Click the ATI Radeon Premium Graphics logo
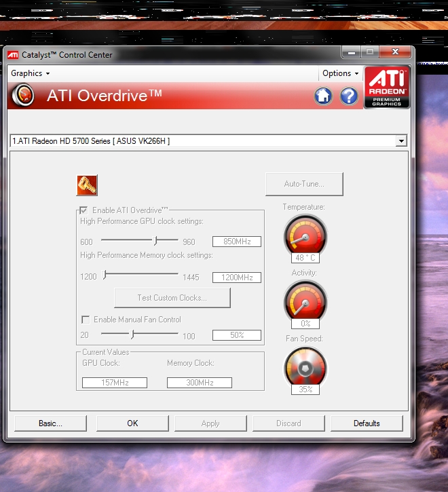 pos(387,88)
